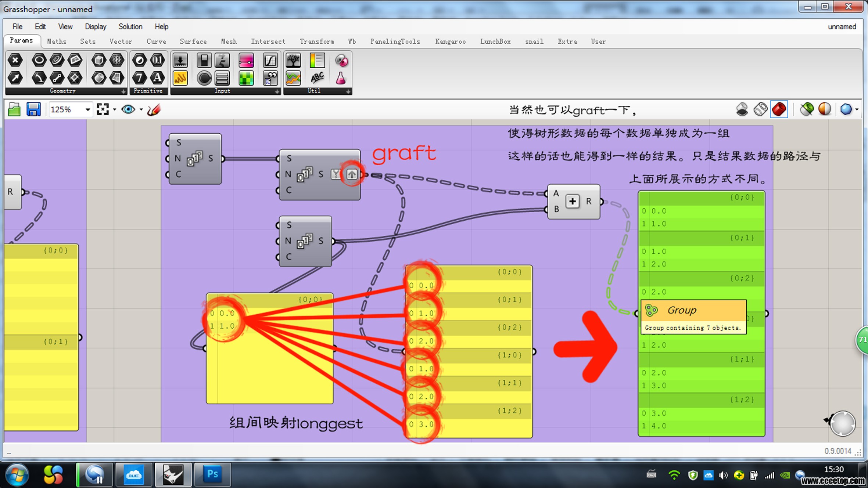Screen dimensions: 868x488
Task: Open the preview mesh quality dropdown arrow
Action: (857, 109)
